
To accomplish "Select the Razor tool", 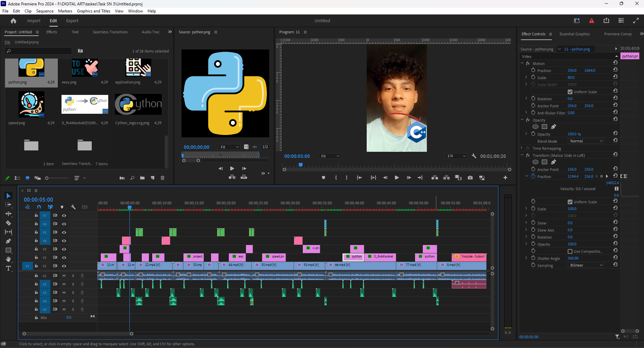I will tap(8, 223).
